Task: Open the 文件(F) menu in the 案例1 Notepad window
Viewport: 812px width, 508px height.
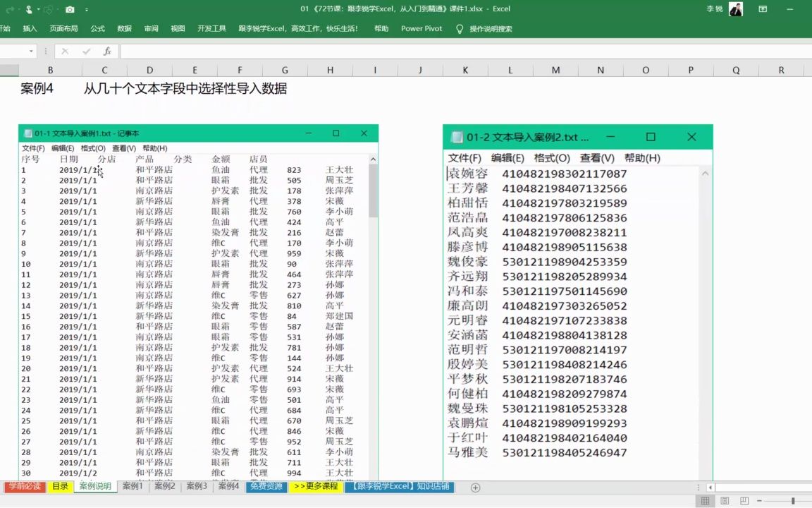Action: 33,148
